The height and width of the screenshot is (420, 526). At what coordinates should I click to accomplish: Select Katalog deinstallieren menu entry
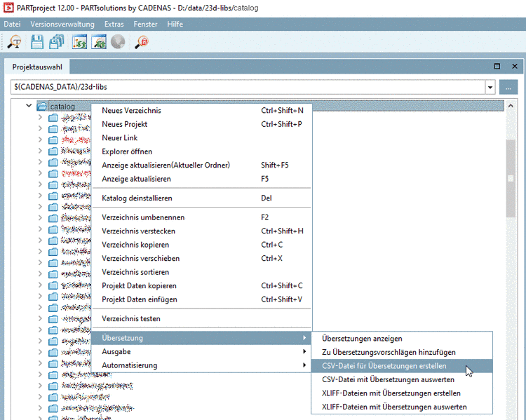click(202, 198)
